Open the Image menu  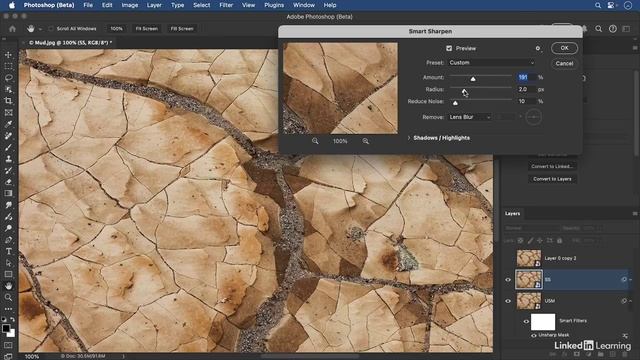(129, 5)
